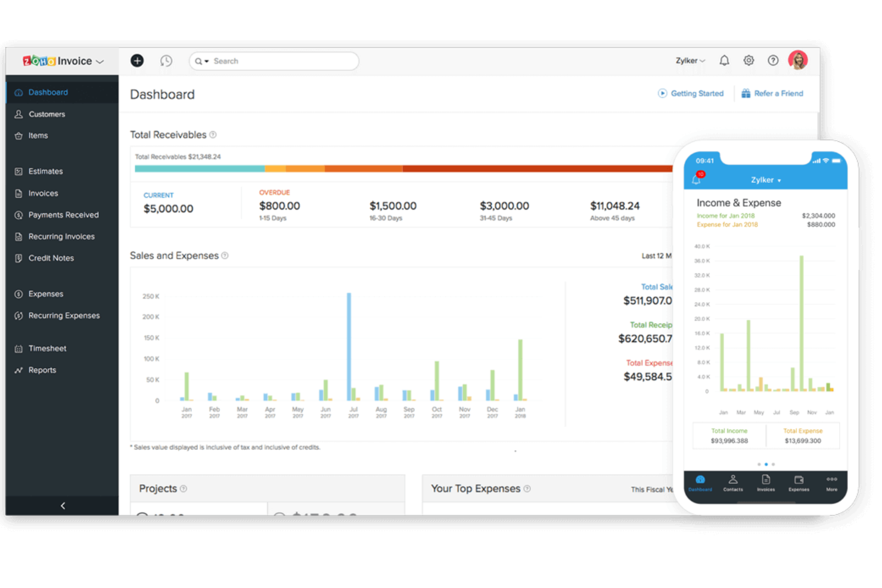
Task: View Credit Notes
Action: [x=51, y=258]
